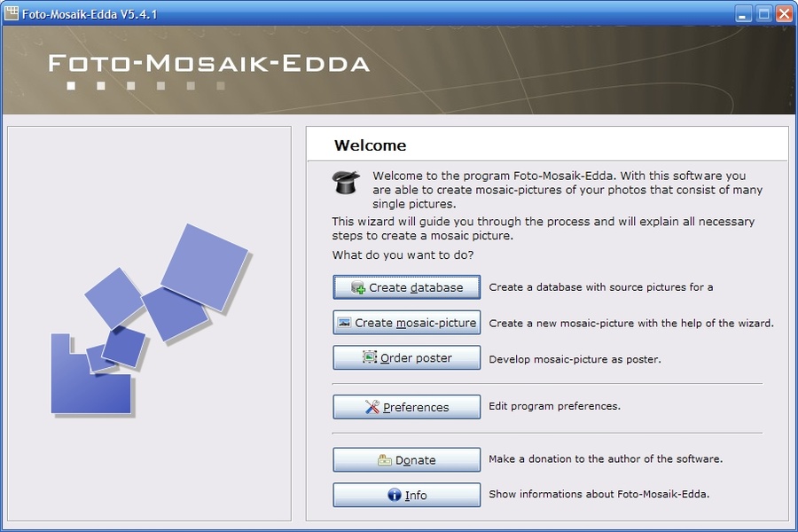Click the 'Welcome to the program' intro paragraph
The height and width of the screenshot is (532, 798).
(567, 190)
